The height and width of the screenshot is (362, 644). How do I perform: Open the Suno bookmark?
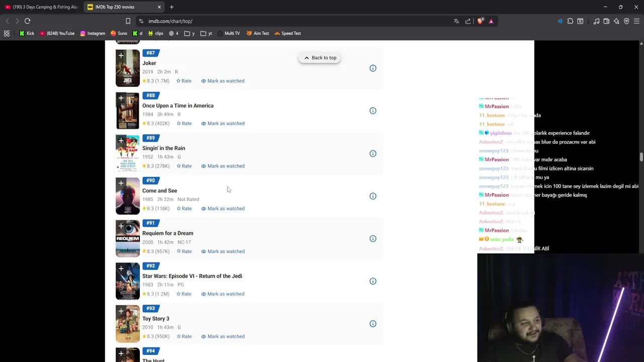[x=119, y=33]
